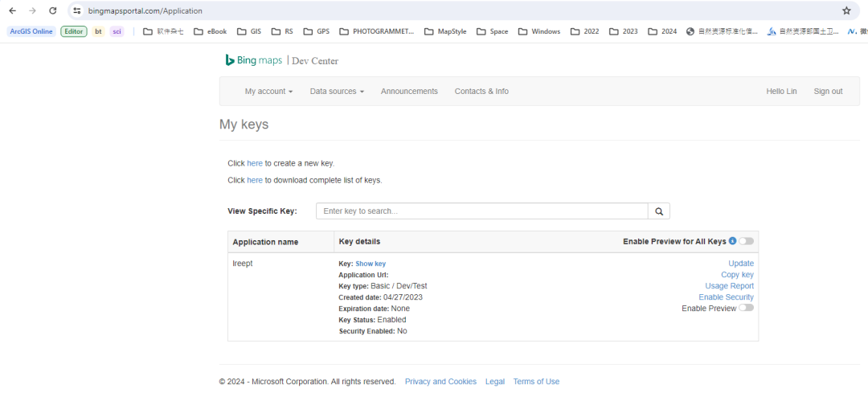
Task: Open the Space bookmark folder
Action: pos(492,31)
